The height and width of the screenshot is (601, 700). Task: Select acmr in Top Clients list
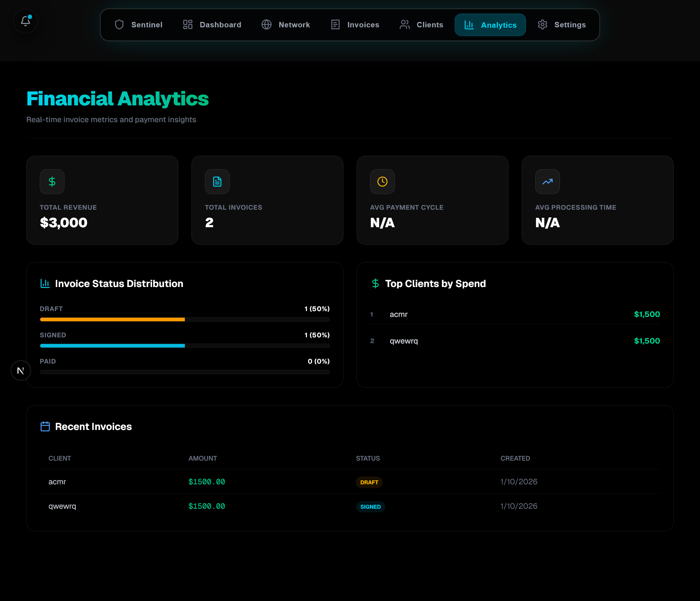pyautogui.click(x=398, y=314)
